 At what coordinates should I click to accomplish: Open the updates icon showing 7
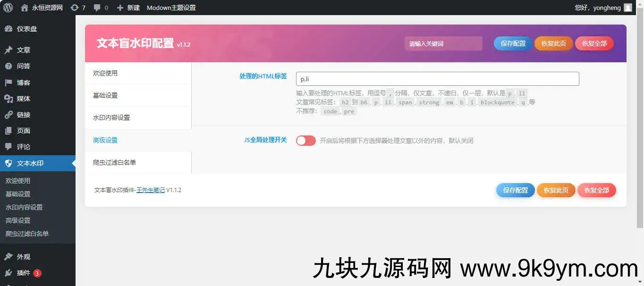click(75, 8)
